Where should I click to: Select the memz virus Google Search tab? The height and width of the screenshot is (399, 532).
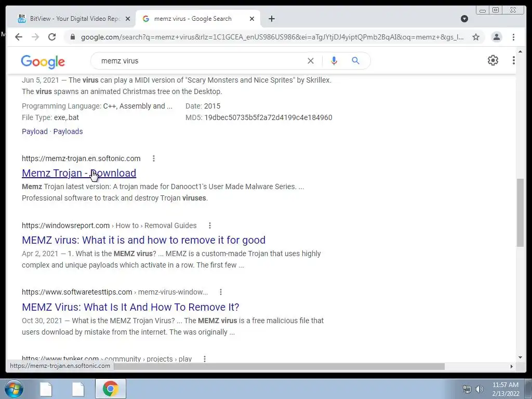point(197,19)
